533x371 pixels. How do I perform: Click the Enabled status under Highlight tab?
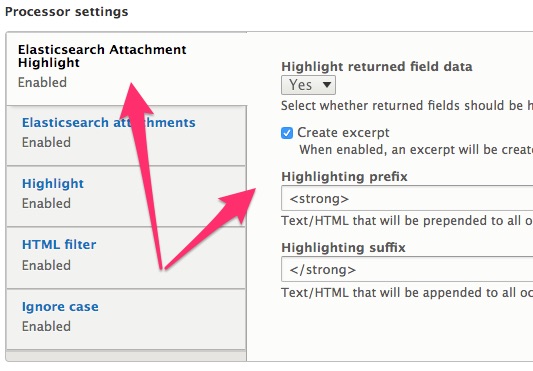pyautogui.click(x=46, y=203)
